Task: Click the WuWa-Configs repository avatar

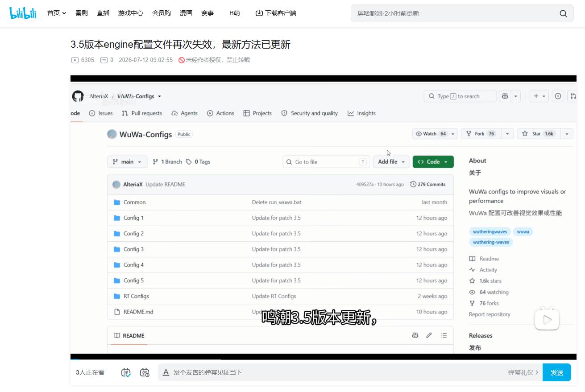Action: (112, 134)
